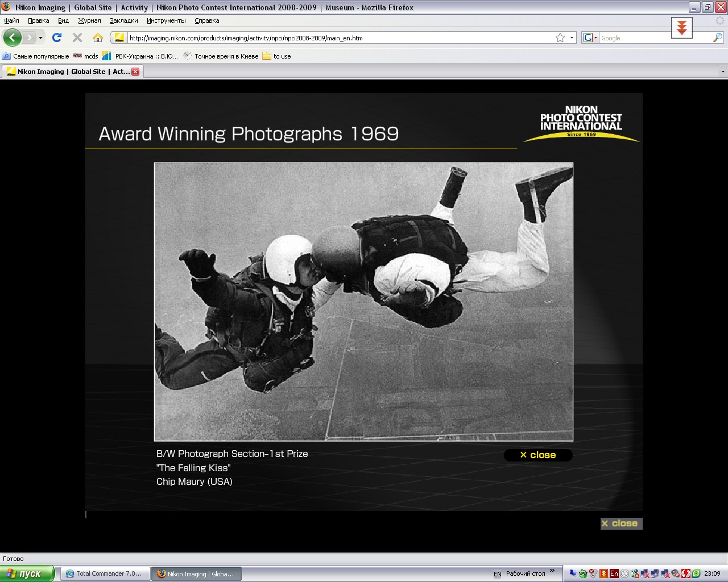728x582 pixels.
Task: Close the Nikon Imaging tab with red X
Action: [x=135, y=72]
